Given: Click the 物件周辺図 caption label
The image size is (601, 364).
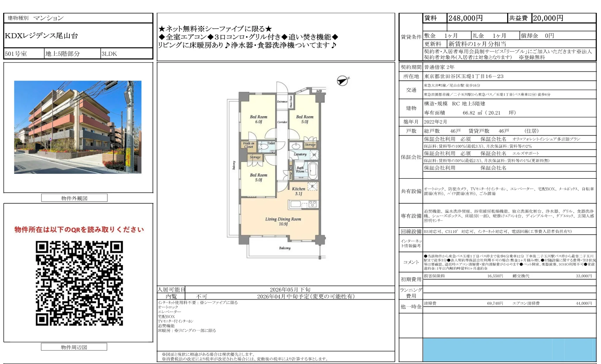Looking at the screenshot, I should pyautogui.click(x=73, y=347).
